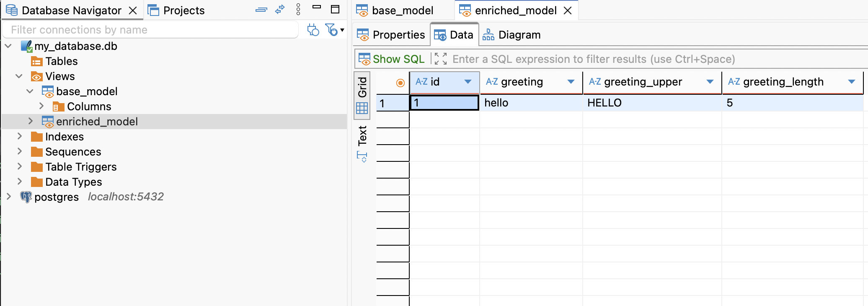Screen dimensions: 868x306
Task: Collapse the Views folder
Action: click(x=19, y=76)
